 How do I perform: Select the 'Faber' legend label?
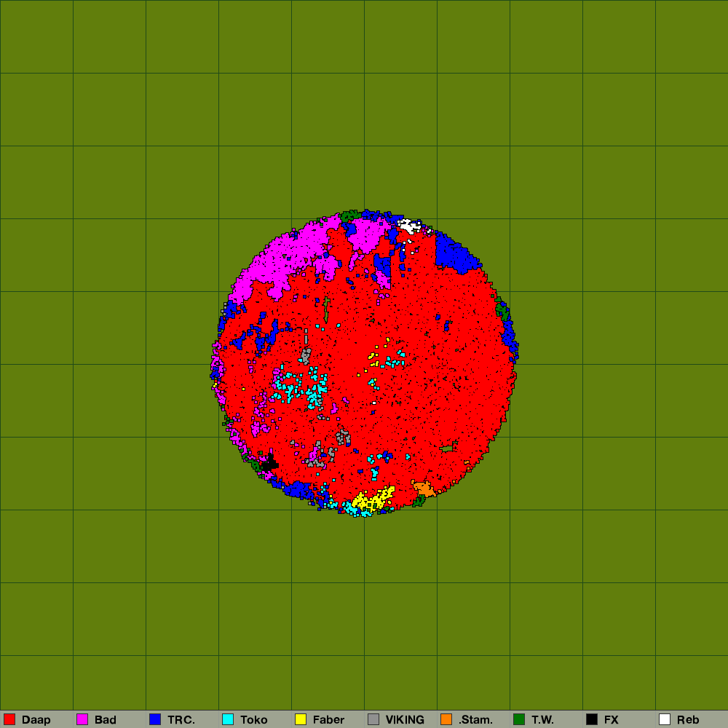tap(329, 720)
